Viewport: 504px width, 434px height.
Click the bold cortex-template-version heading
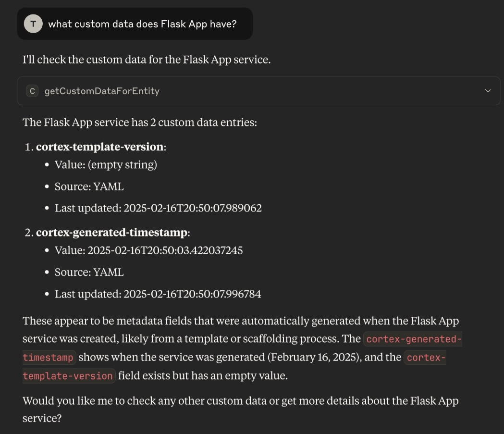click(x=99, y=147)
